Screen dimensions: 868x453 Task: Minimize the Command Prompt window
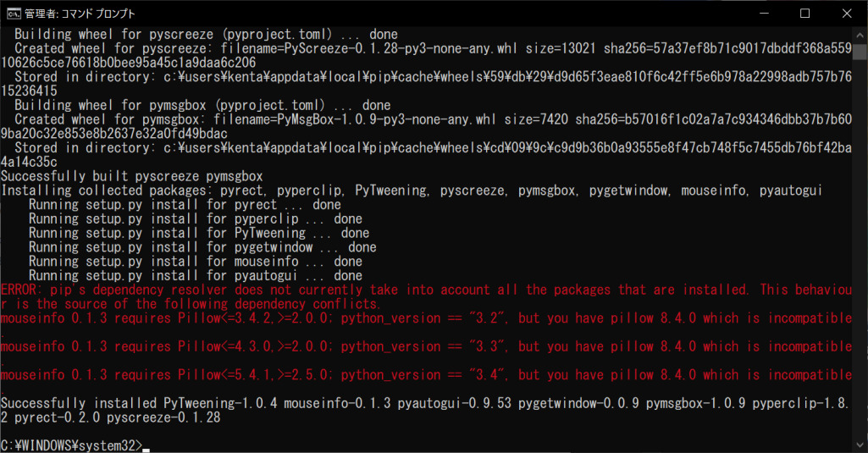coord(765,14)
